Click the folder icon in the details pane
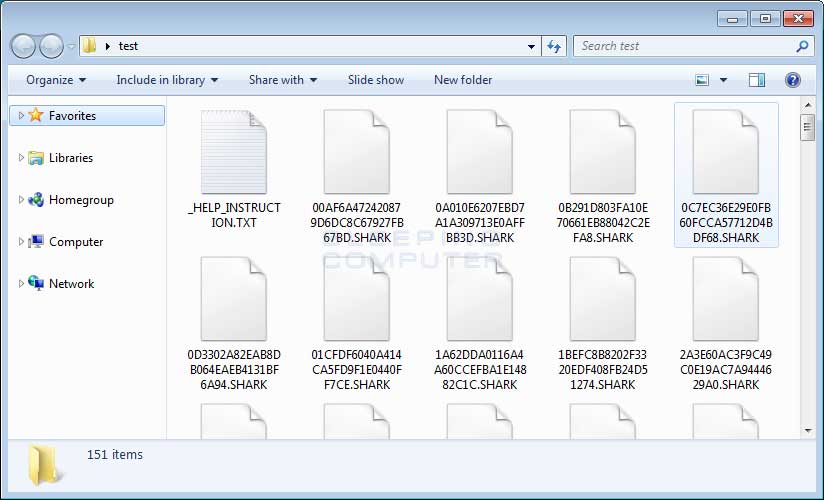824x500 pixels. click(45, 464)
